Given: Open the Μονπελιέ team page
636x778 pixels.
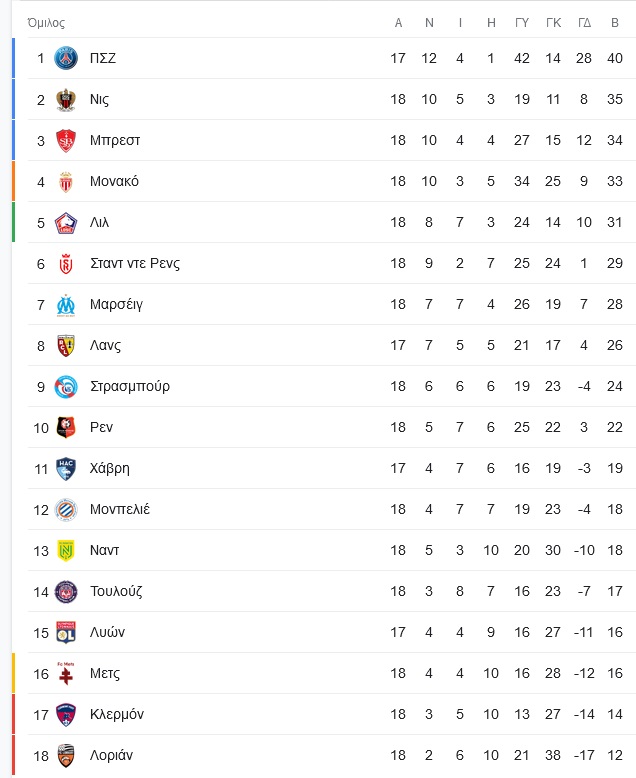Looking at the screenshot, I should (120, 509).
